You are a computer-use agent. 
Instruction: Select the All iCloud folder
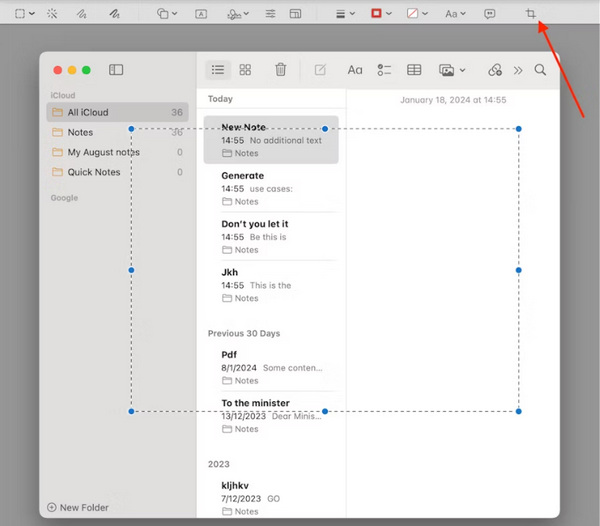click(x=117, y=112)
